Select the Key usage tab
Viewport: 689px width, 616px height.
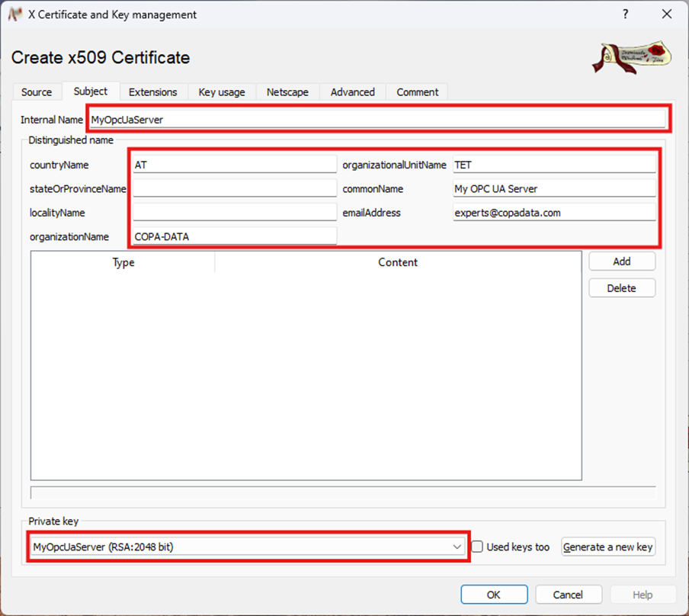(222, 92)
